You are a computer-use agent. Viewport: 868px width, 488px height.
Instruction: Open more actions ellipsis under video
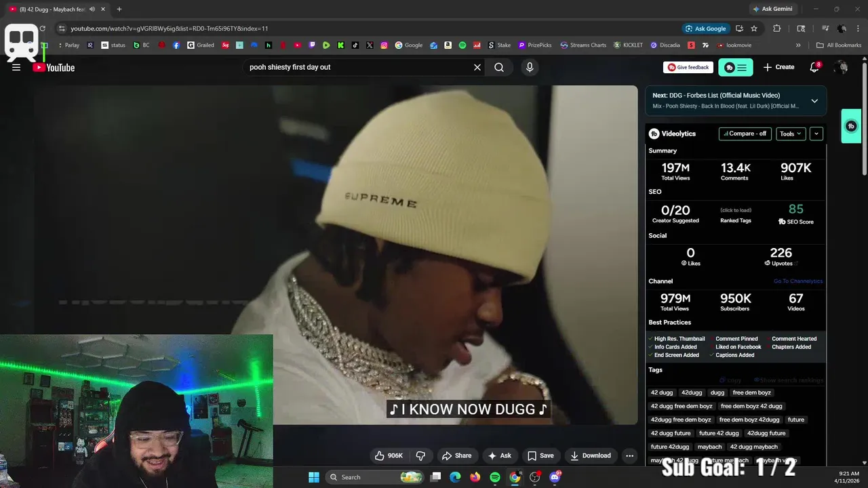pyautogui.click(x=629, y=455)
